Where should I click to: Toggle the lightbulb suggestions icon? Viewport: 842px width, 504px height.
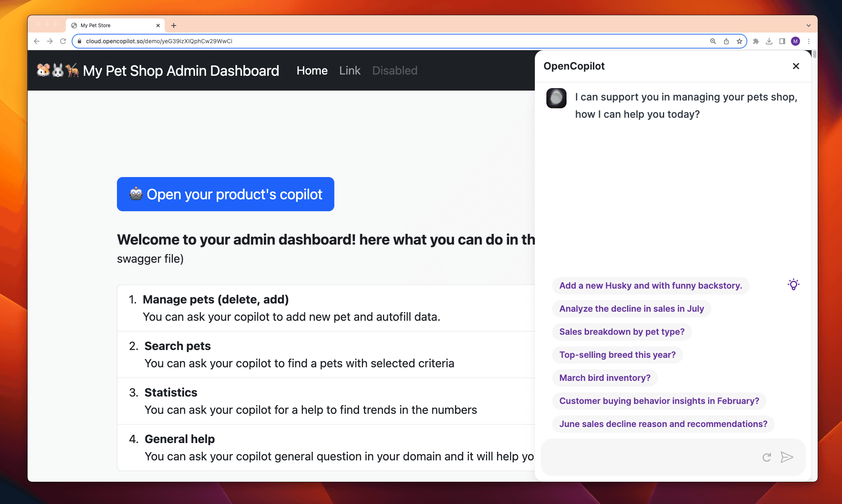click(x=793, y=285)
